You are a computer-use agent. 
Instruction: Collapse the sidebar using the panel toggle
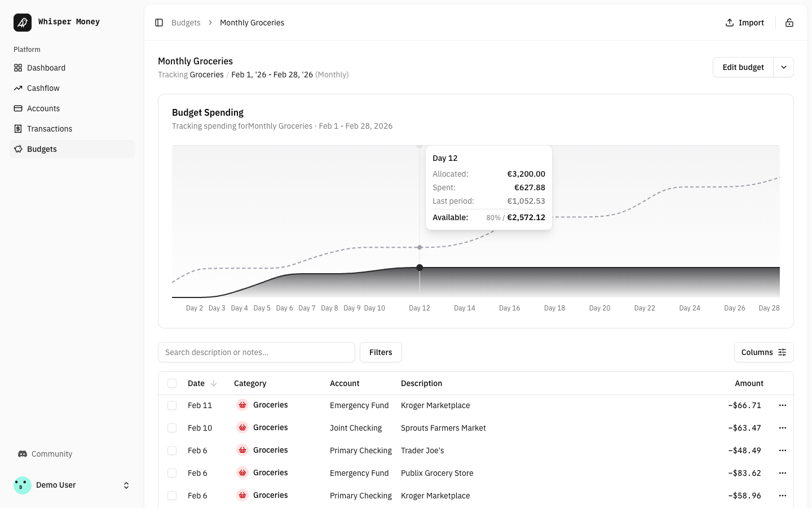pos(159,23)
